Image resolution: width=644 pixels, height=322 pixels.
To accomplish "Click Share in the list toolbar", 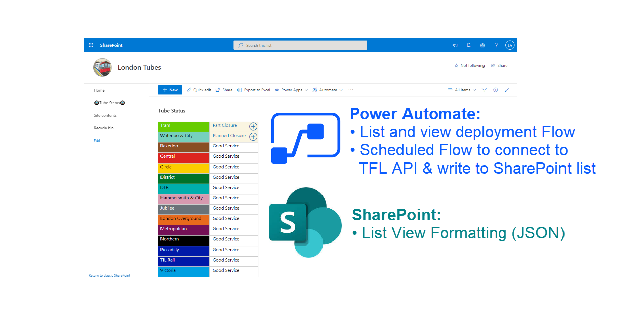I will [x=224, y=90].
